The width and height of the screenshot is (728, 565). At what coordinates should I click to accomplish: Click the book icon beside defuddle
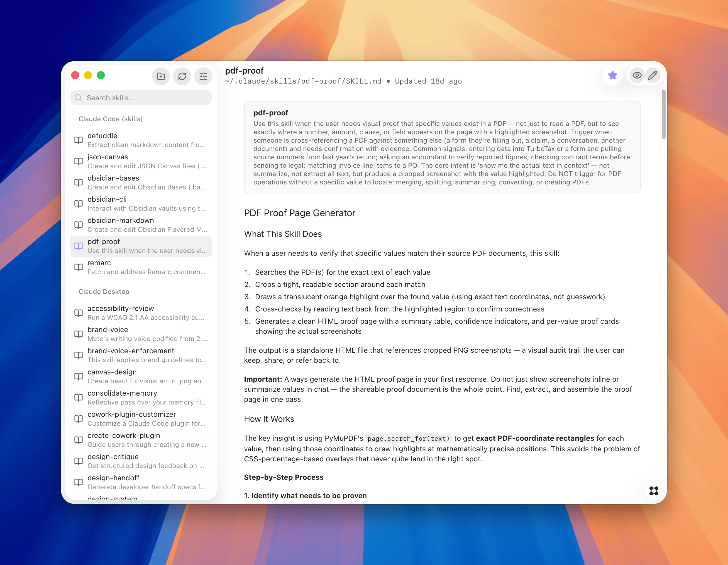pos(78,140)
